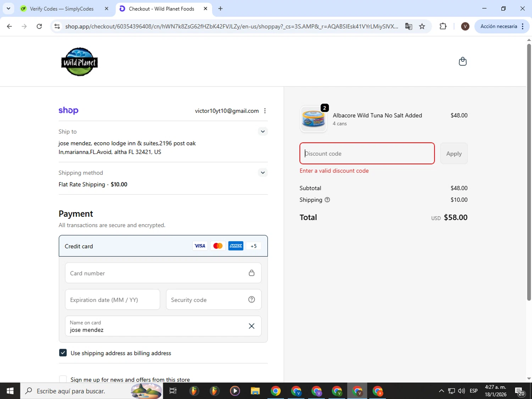532x399 pixels.
Task: Switch to Verify Codes — SimplyCodes tab
Action: pyautogui.click(x=62, y=9)
